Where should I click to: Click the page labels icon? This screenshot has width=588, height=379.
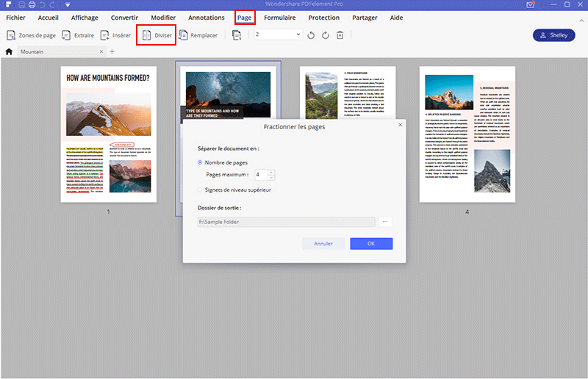237,35
